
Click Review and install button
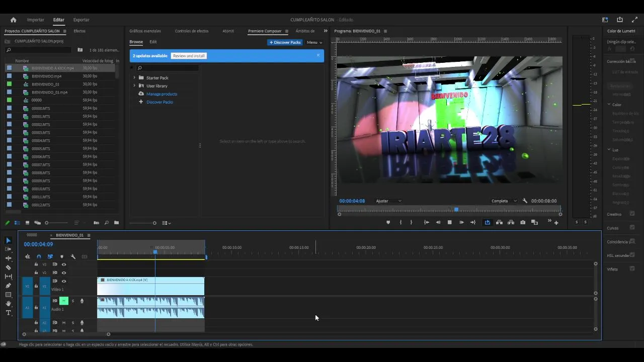pos(189,56)
